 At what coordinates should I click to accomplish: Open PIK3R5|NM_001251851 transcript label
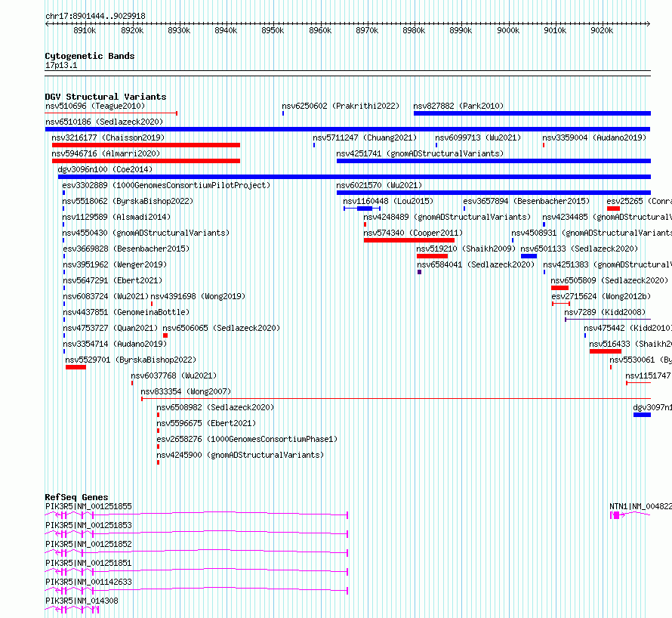(x=88, y=563)
